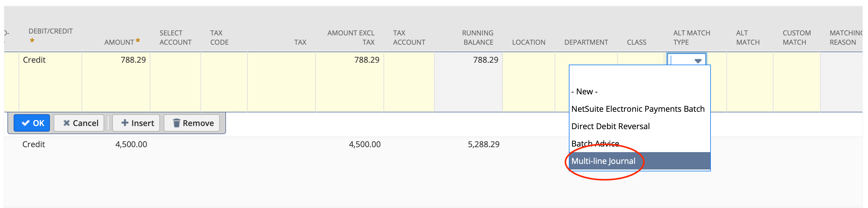
Task: Click the Class column header
Action: [x=636, y=42]
